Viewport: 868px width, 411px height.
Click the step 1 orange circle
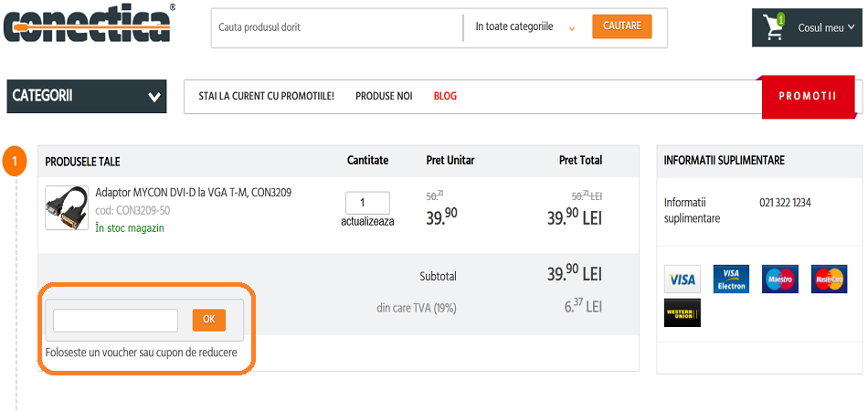coord(16,161)
